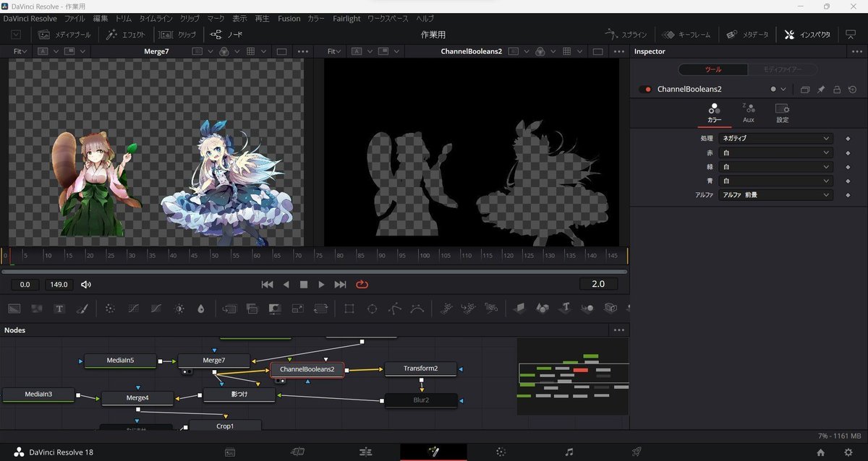This screenshot has height=461, width=868.
Task: Open the Nodes panel options menu (three dots)
Action: point(618,329)
